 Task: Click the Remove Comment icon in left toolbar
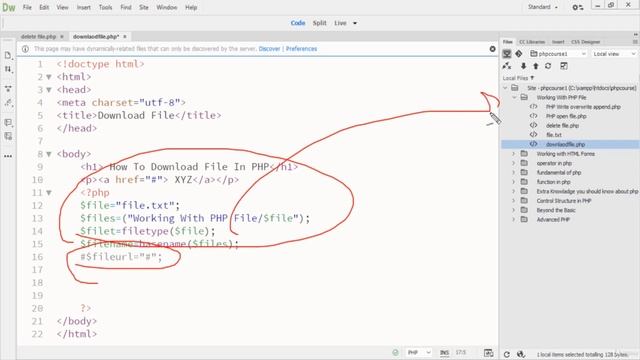coord(8,136)
